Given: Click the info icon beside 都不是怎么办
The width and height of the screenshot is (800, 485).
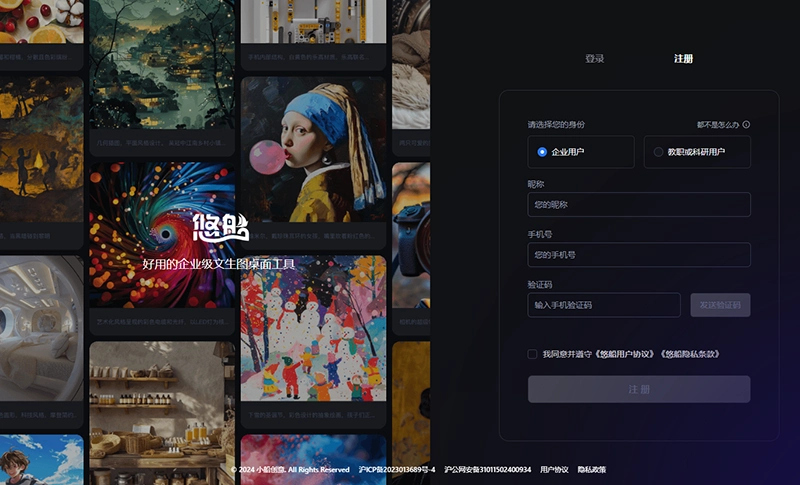Looking at the screenshot, I should [746, 124].
